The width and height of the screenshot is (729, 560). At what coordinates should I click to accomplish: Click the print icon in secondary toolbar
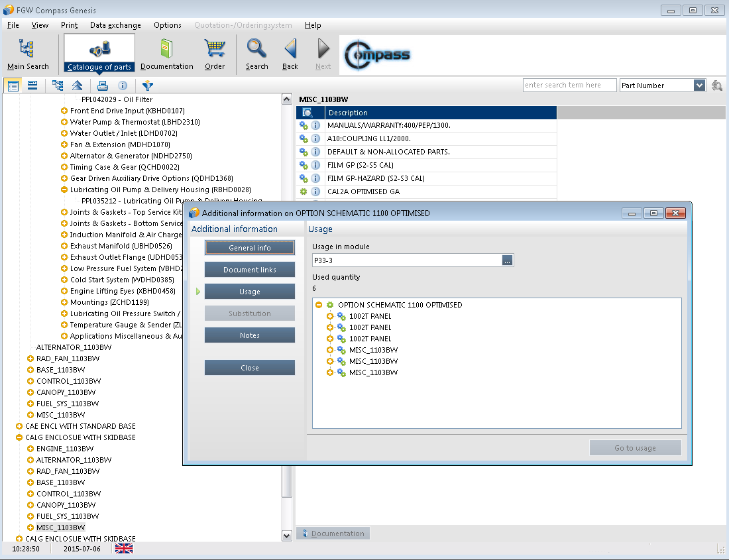click(102, 85)
